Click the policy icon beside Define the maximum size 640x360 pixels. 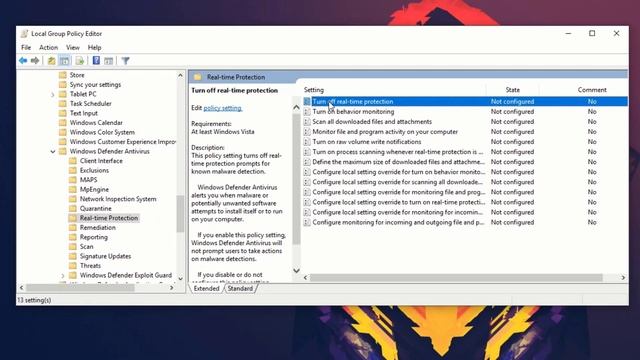coord(307,162)
